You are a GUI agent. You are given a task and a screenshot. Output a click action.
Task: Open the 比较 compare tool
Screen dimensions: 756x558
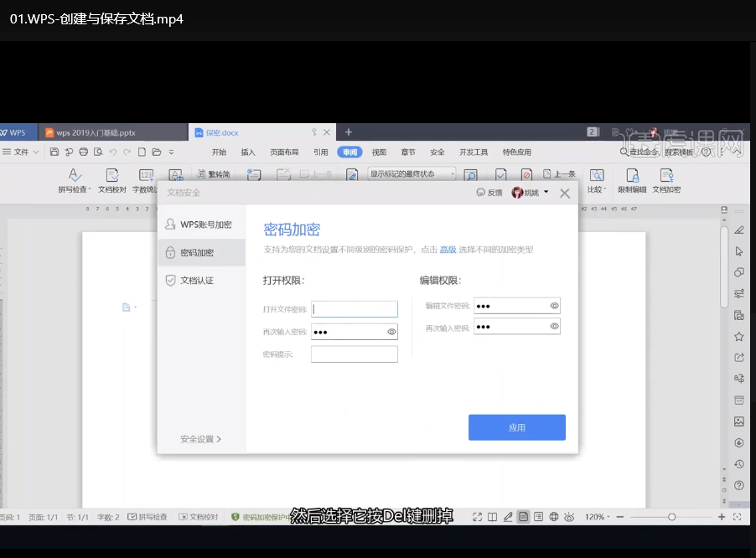(597, 181)
